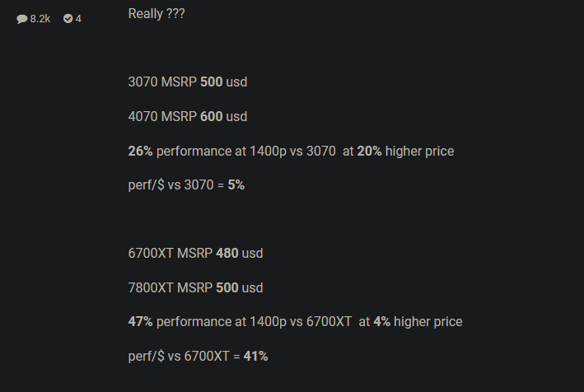Click the bold 480 price value
Image resolution: width=584 pixels, height=392 pixels.
[227, 254]
